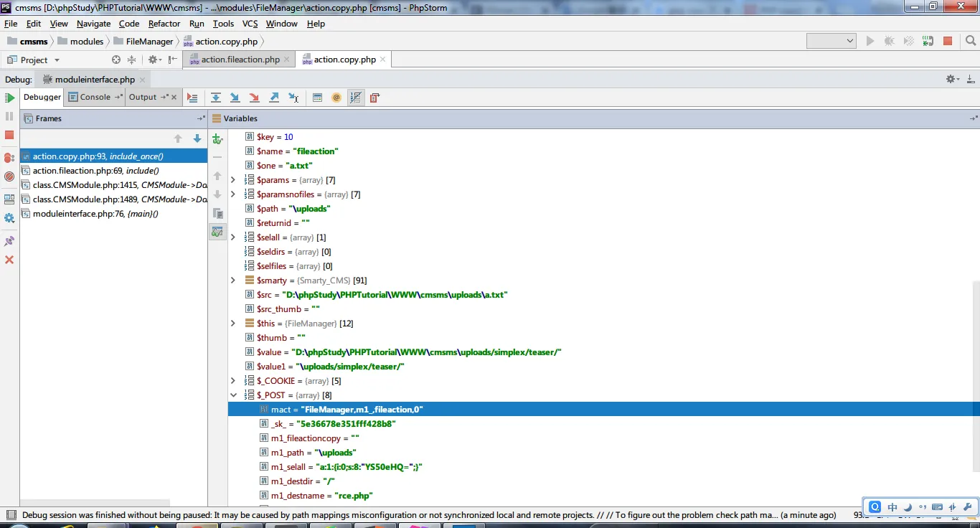980x528 pixels.
Task: Expand the $params array node
Action: pyautogui.click(x=233, y=180)
